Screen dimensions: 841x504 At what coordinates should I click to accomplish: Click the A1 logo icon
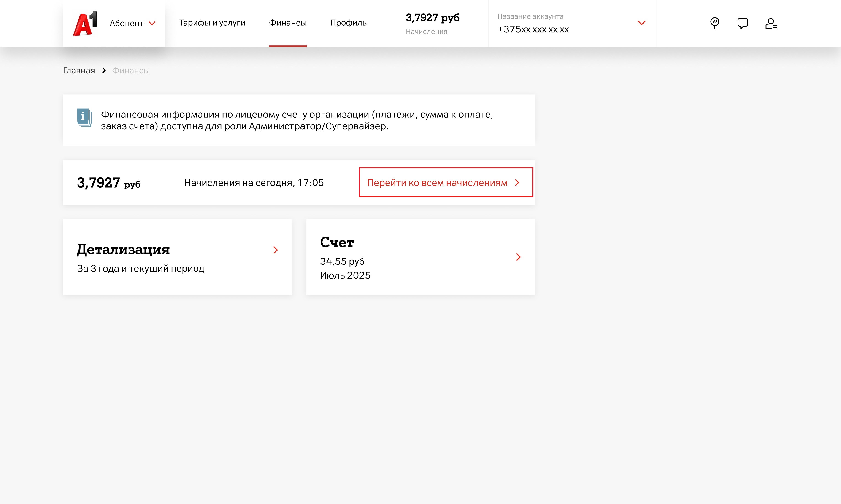pos(85,24)
